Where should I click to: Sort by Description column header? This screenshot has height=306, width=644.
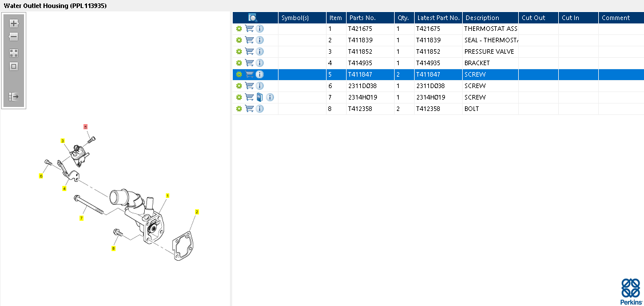pyautogui.click(x=490, y=18)
